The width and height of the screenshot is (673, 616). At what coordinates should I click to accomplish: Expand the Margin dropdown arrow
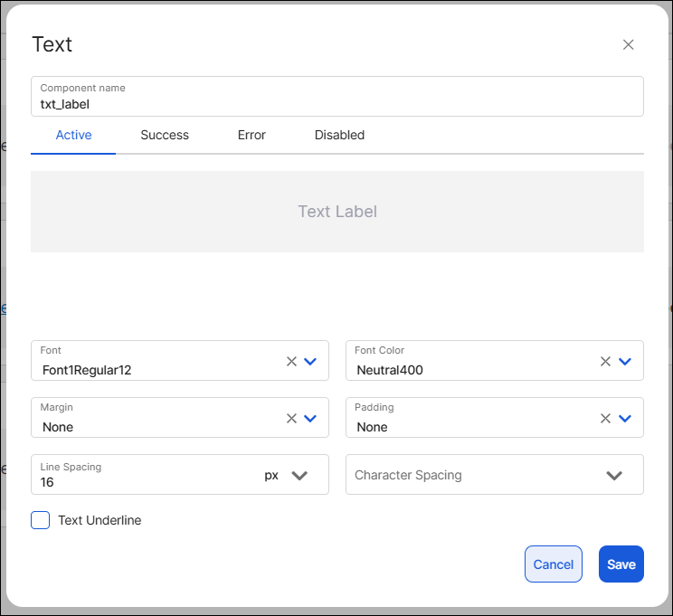tap(310, 418)
